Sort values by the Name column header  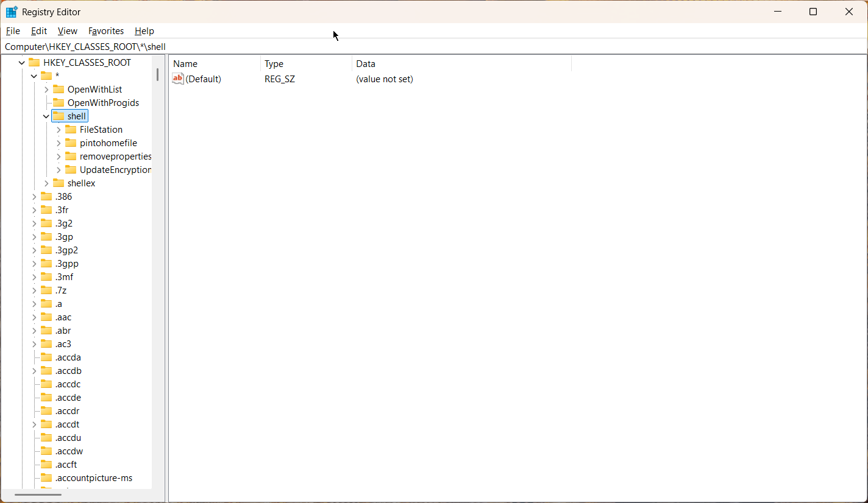(215, 63)
